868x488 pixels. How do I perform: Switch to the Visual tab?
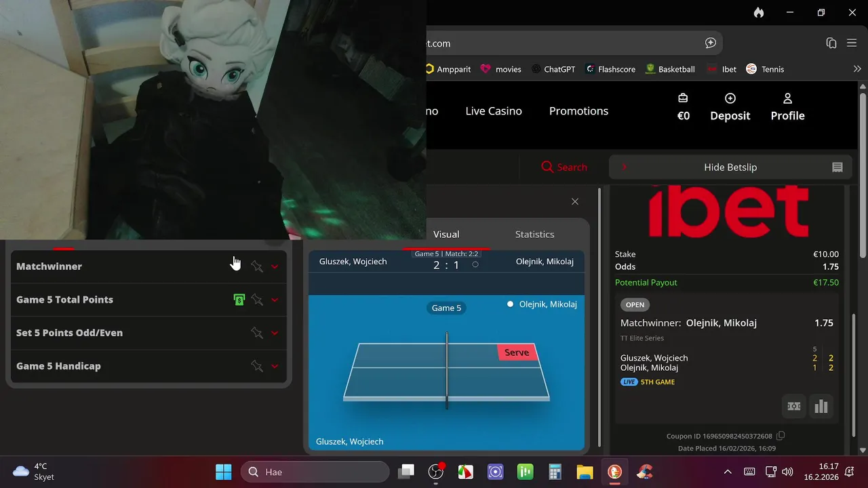pyautogui.click(x=446, y=234)
